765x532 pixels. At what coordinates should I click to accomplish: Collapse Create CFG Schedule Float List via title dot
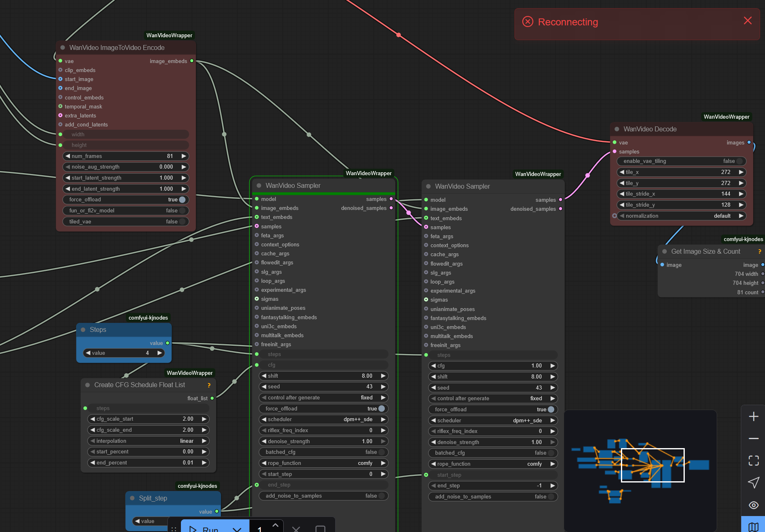click(x=88, y=385)
